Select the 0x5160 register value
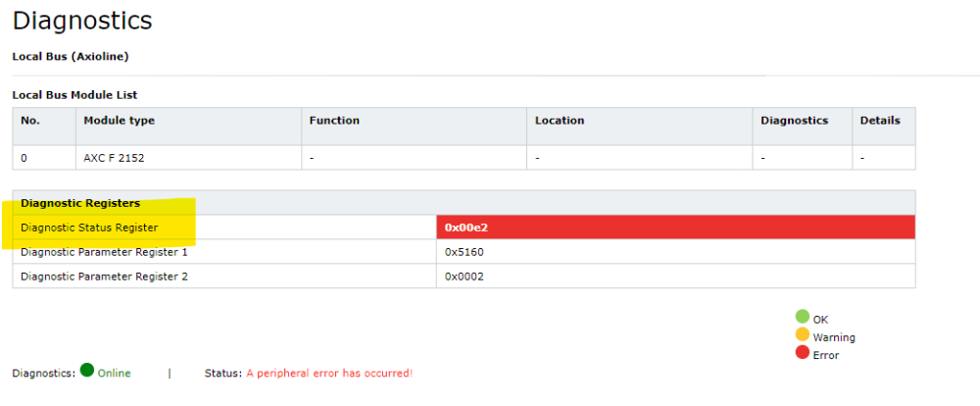 click(465, 252)
